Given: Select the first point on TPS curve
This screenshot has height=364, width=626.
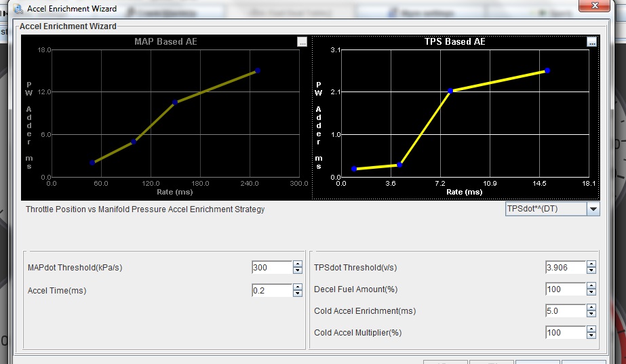Looking at the screenshot, I should [x=354, y=169].
